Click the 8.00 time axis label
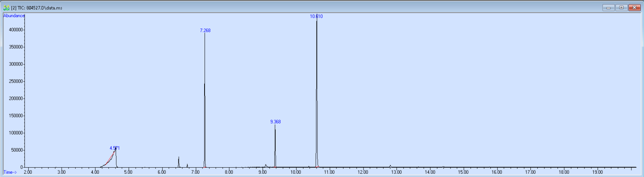The width and height of the screenshot is (644, 177). pyautogui.click(x=229, y=172)
